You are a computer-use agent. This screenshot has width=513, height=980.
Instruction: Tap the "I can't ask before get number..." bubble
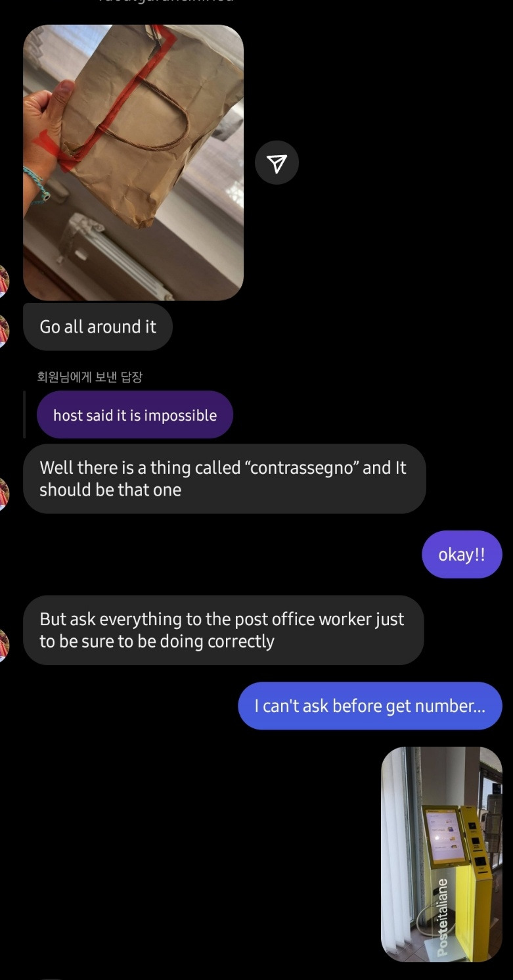click(370, 706)
